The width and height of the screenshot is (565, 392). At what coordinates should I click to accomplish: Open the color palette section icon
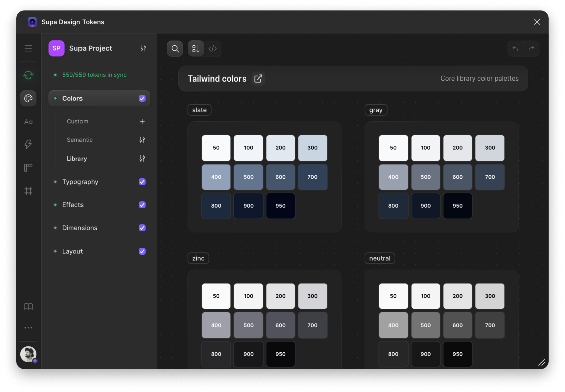tap(28, 98)
